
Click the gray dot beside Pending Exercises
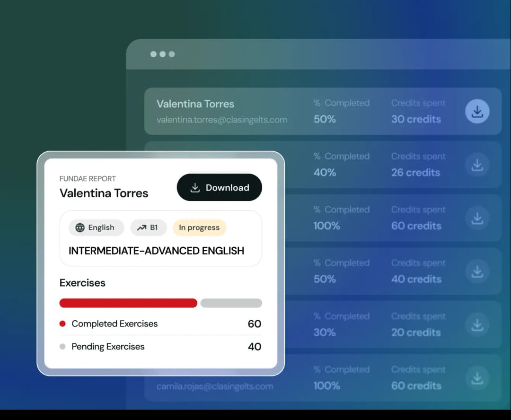62,347
